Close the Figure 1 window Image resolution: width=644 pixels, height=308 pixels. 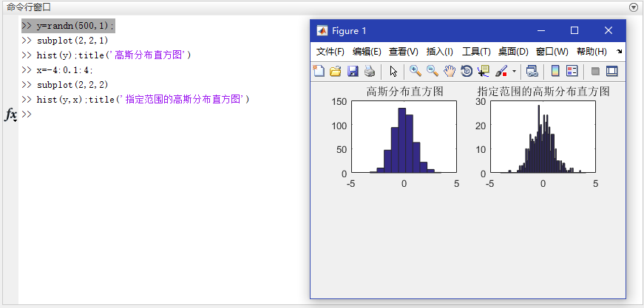[x=609, y=31]
